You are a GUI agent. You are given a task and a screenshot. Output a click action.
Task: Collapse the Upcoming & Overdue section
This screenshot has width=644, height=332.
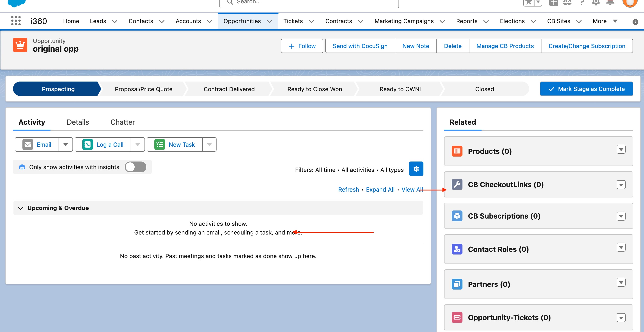click(x=21, y=208)
